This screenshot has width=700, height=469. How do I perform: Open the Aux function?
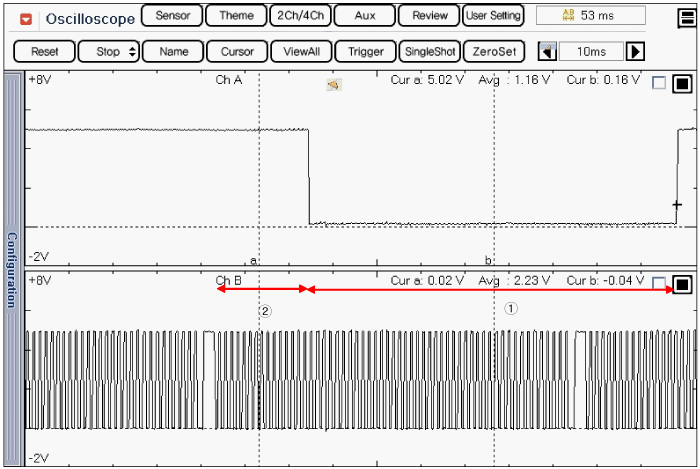[x=365, y=16]
